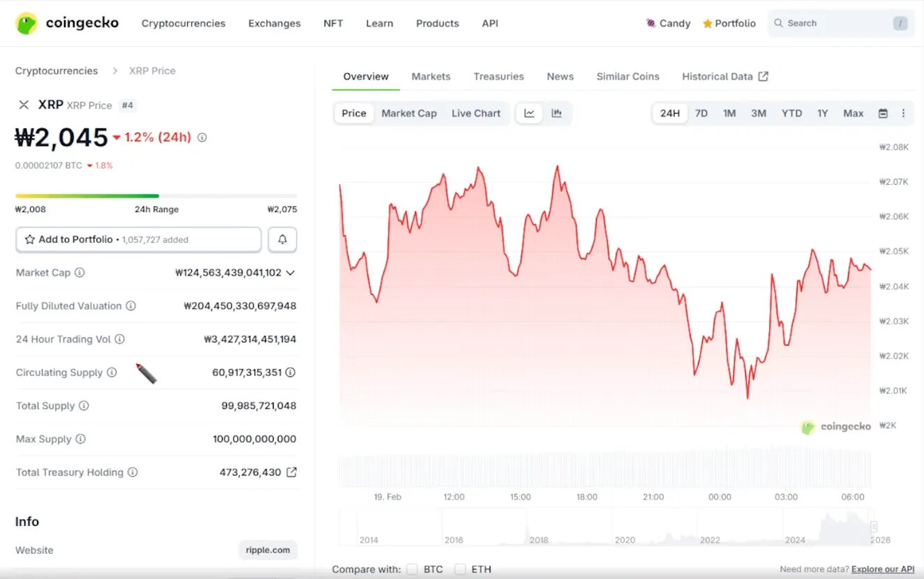Click info icon beside Circulating Supply label
The height and width of the screenshot is (579, 924).
112,373
